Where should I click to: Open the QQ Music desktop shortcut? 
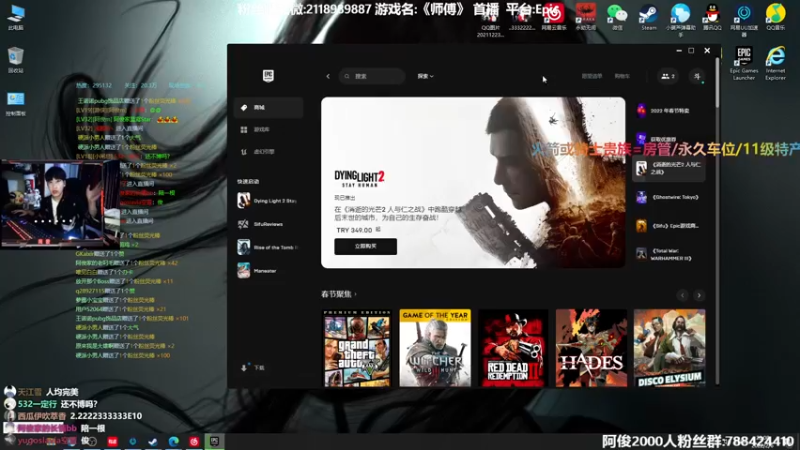pos(775,17)
